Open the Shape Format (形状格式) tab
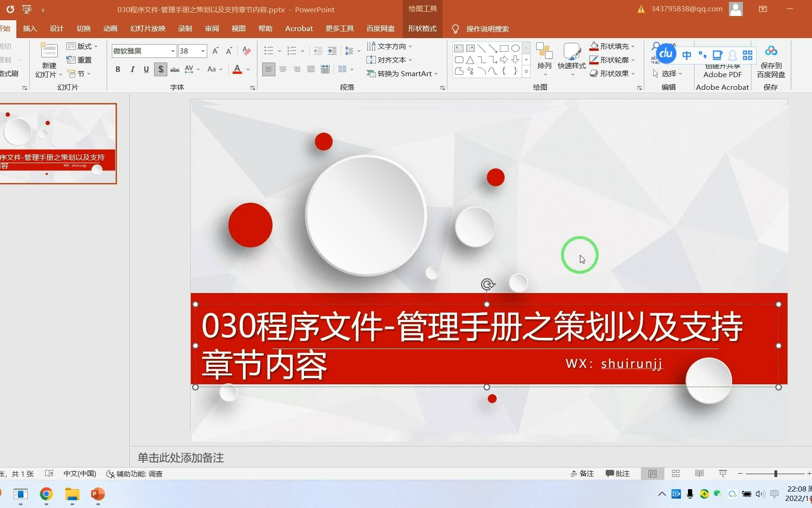The width and height of the screenshot is (812, 508). coord(422,29)
